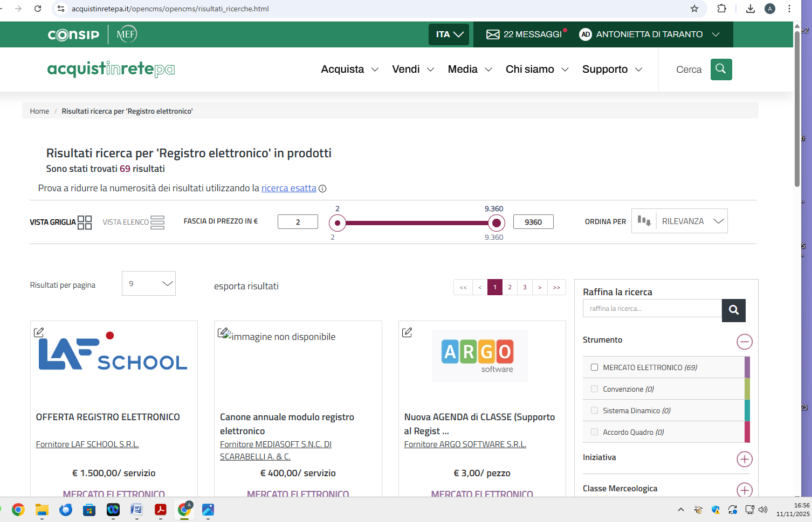Toggle the Sistema Dinamico filter checkbox

594,410
